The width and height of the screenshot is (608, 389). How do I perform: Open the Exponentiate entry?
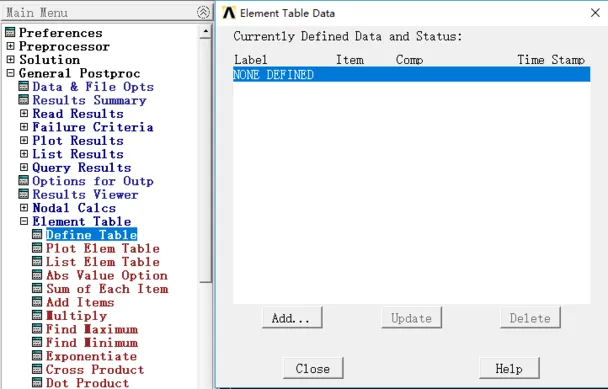[92, 356]
